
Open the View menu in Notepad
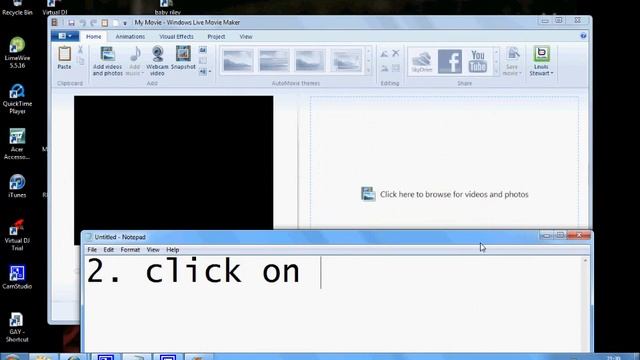pos(153,249)
